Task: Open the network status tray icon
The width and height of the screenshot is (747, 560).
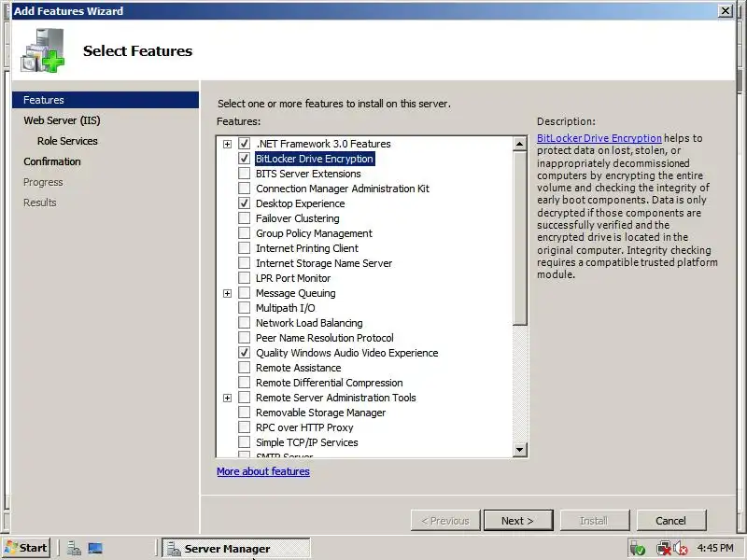Action: pos(663,549)
